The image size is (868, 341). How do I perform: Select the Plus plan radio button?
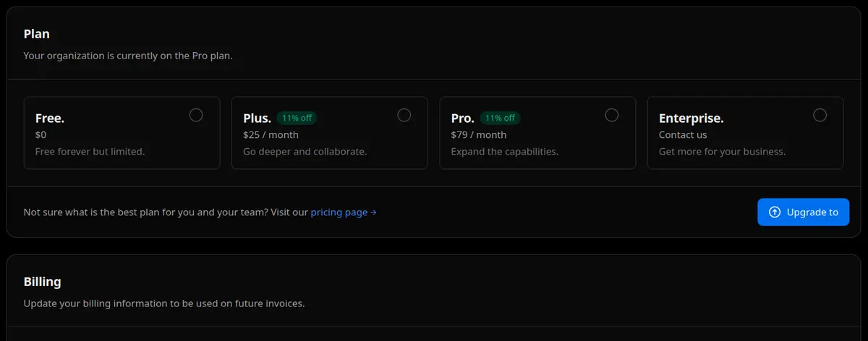404,116
